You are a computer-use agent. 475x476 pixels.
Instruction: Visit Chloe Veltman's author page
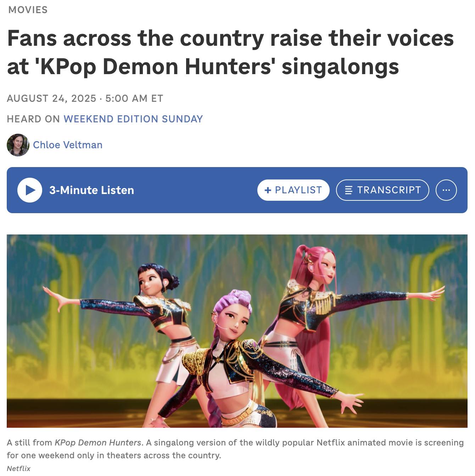pyautogui.click(x=68, y=145)
